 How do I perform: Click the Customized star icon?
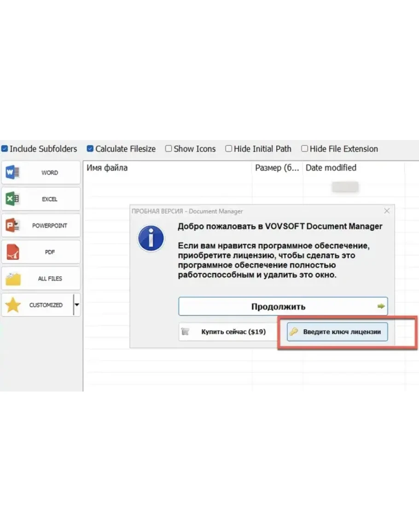point(12,305)
